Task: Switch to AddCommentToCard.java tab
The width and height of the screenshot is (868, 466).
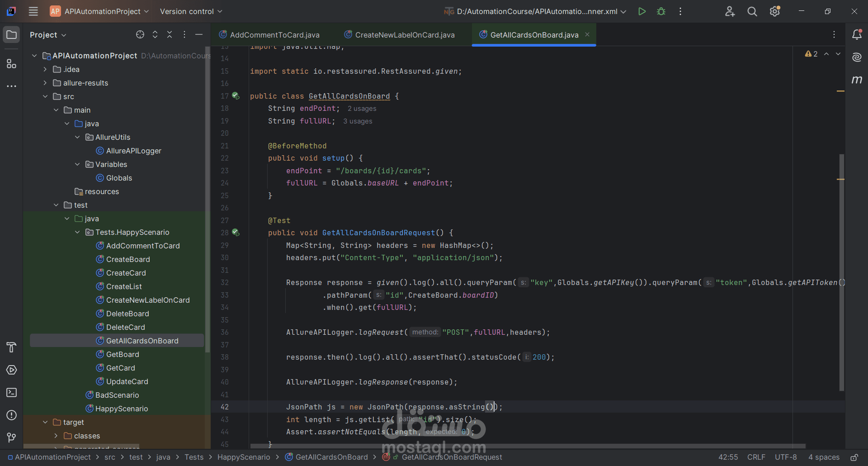Action: pos(269,35)
